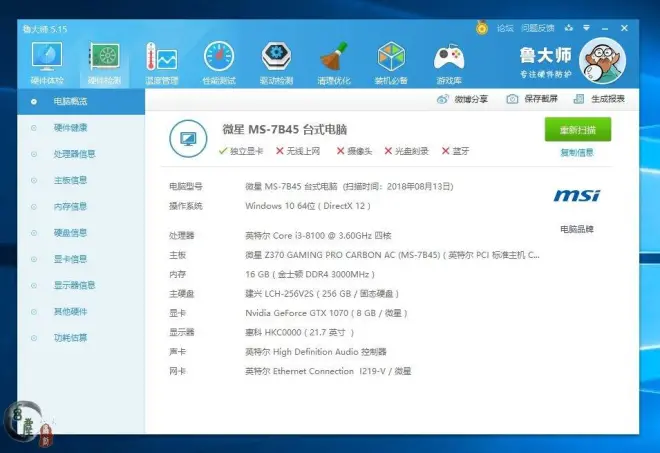Click the Core i3-8100 processor value
Viewport: 660px width, 453px height.
(x=318, y=235)
